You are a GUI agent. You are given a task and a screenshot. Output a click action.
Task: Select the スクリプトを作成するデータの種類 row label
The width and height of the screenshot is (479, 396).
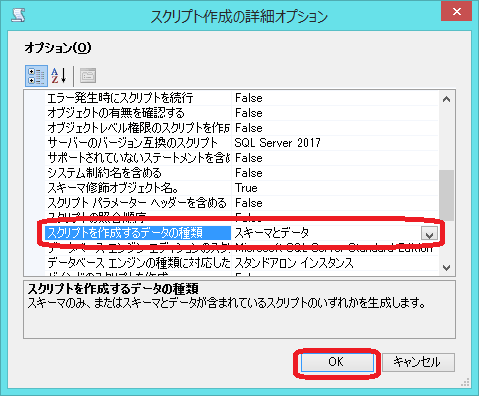tap(138, 233)
